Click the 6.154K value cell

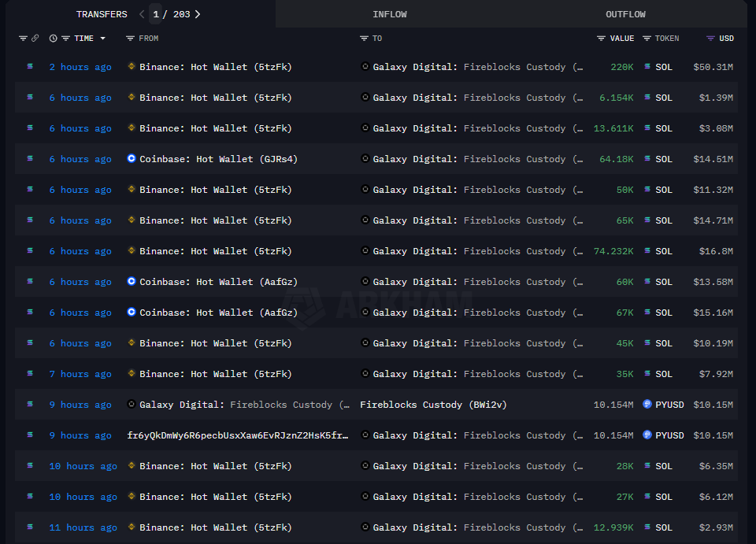pos(616,98)
